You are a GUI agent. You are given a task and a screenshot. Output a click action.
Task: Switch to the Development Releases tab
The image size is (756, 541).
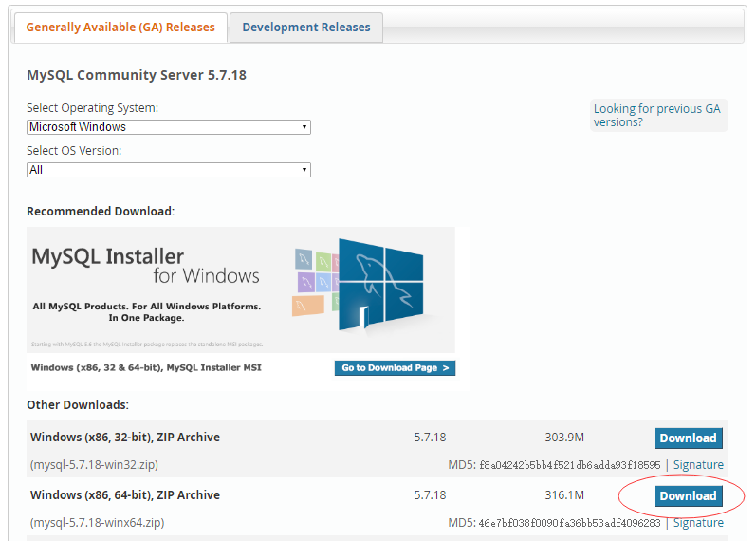tap(305, 28)
